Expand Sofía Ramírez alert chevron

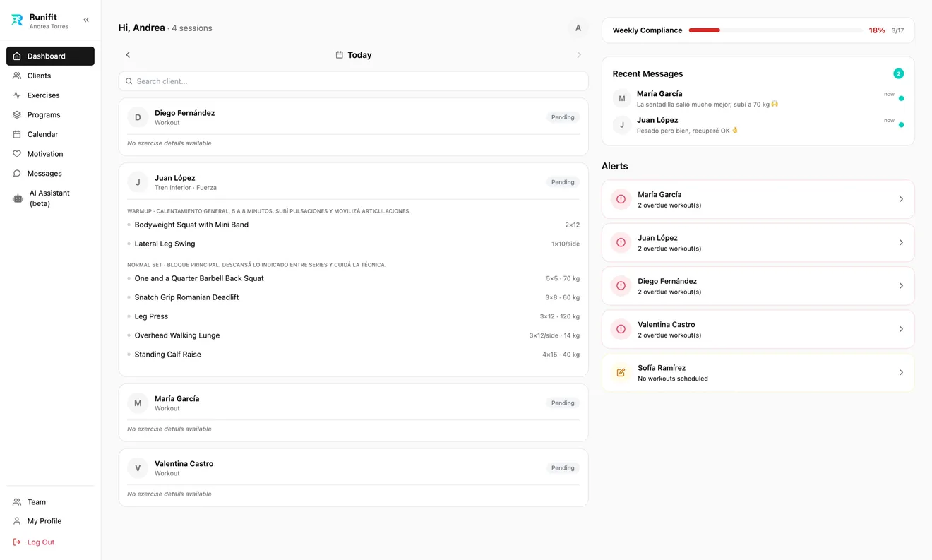tap(901, 372)
